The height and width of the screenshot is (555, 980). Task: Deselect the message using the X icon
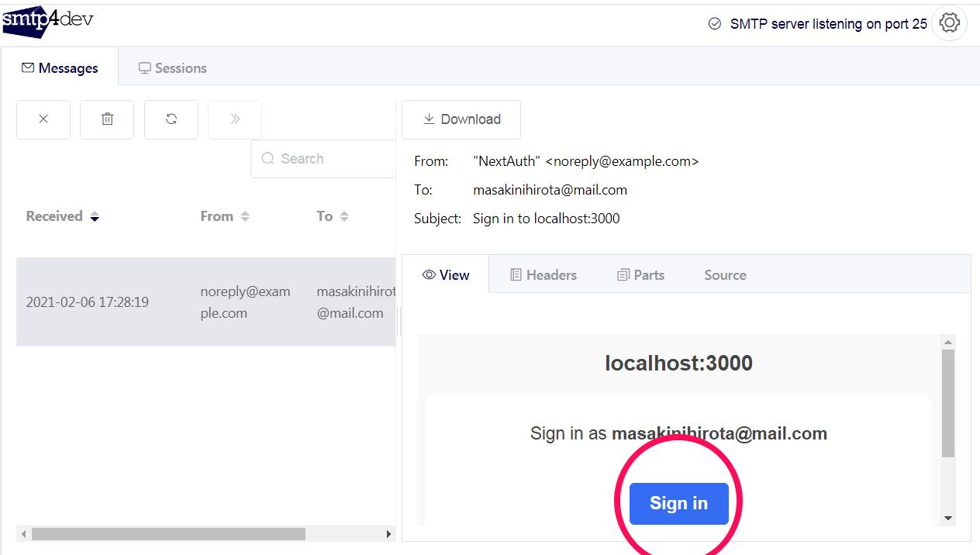click(43, 119)
